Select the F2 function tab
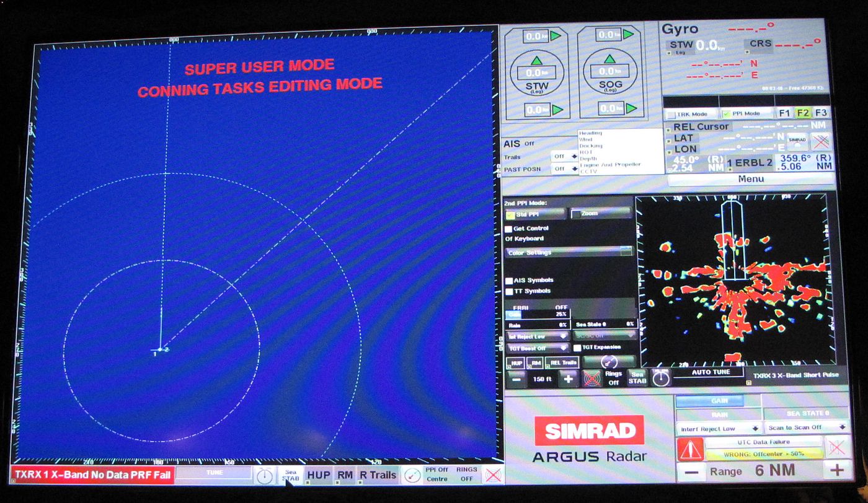This screenshot has width=868, height=503. 803,113
